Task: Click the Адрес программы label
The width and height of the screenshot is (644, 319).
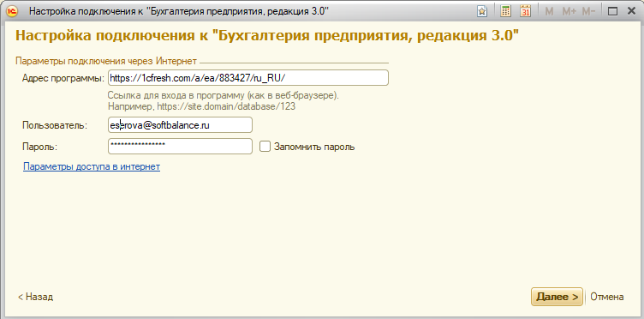Action: (63, 78)
